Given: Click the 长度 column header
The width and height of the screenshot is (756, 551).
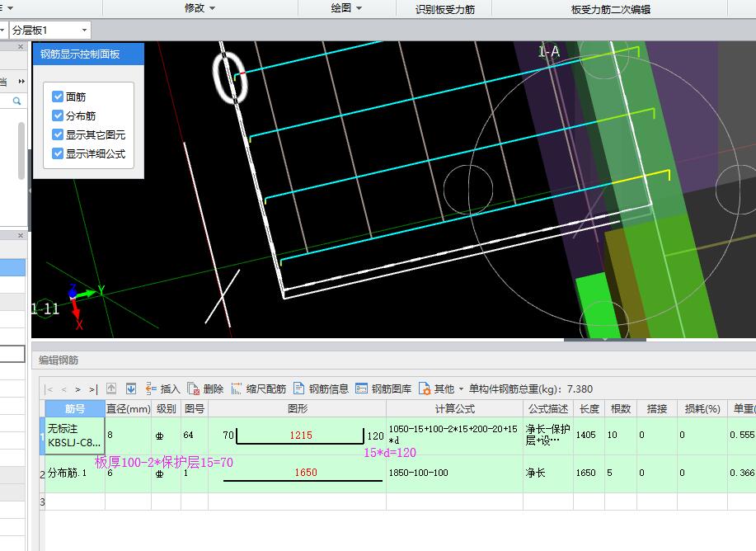Looking at the screenshot, I should [589, 408].
